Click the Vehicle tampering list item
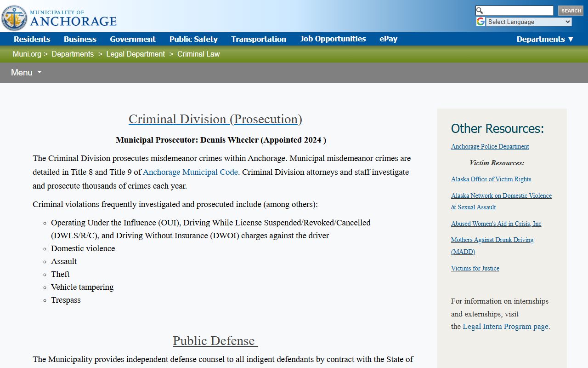This screenshot has height=368, width=588. coord(82,287)
